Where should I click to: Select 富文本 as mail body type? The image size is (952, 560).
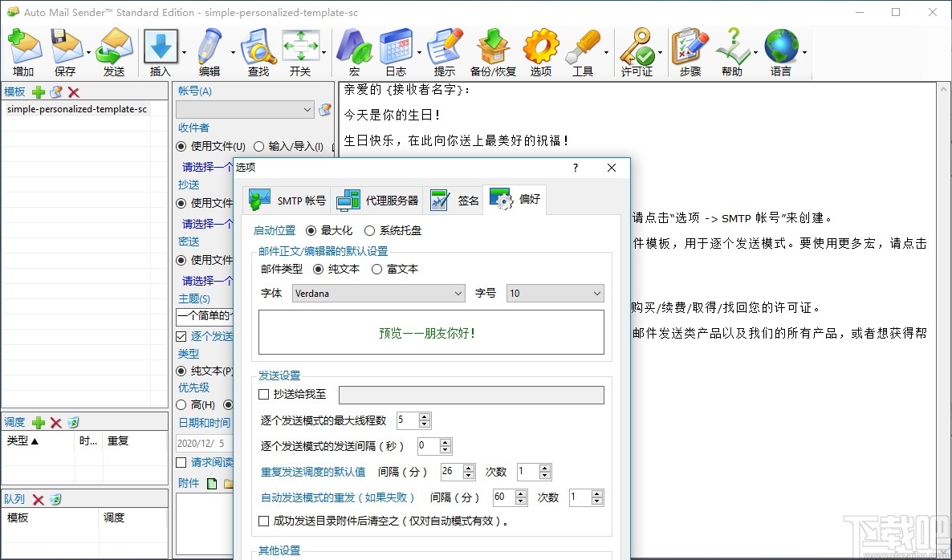coord(376,269)
